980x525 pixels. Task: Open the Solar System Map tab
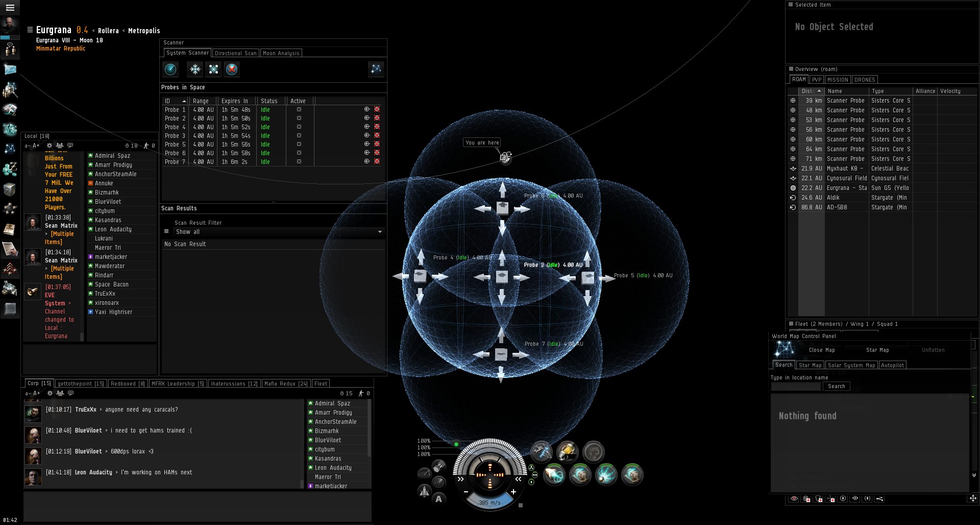click(851, 365)
